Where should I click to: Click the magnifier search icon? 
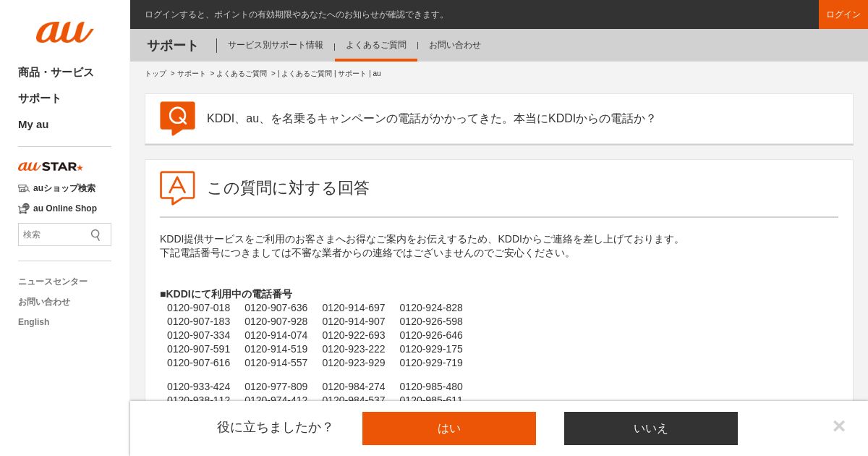coord(95,235)
